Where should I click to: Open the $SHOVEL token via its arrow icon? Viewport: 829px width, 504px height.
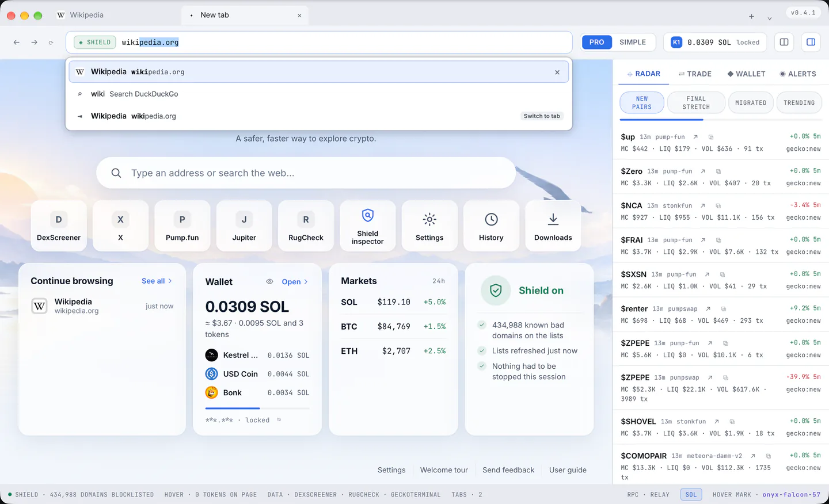coord(716,422)
